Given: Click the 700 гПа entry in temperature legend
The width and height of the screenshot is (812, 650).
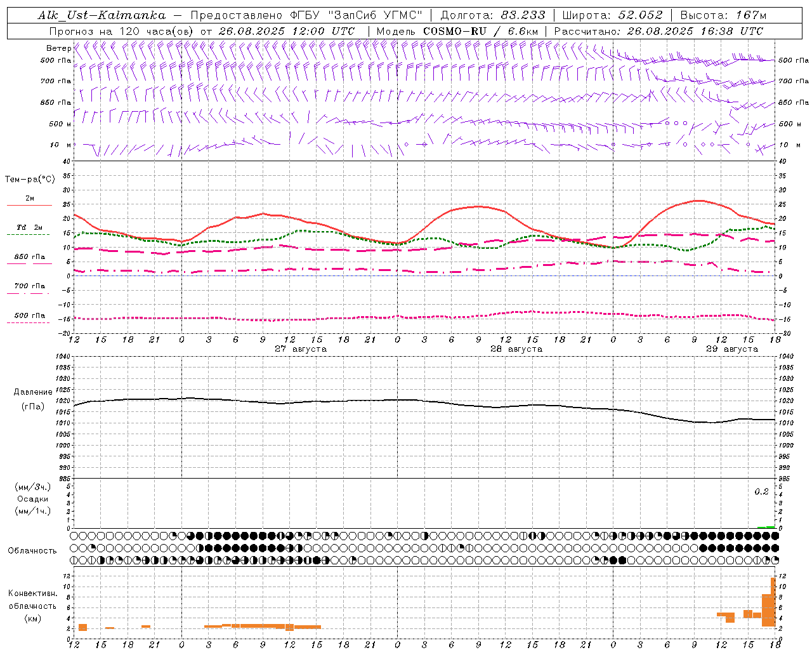Looking at the screenshot, I should [30, 286].
